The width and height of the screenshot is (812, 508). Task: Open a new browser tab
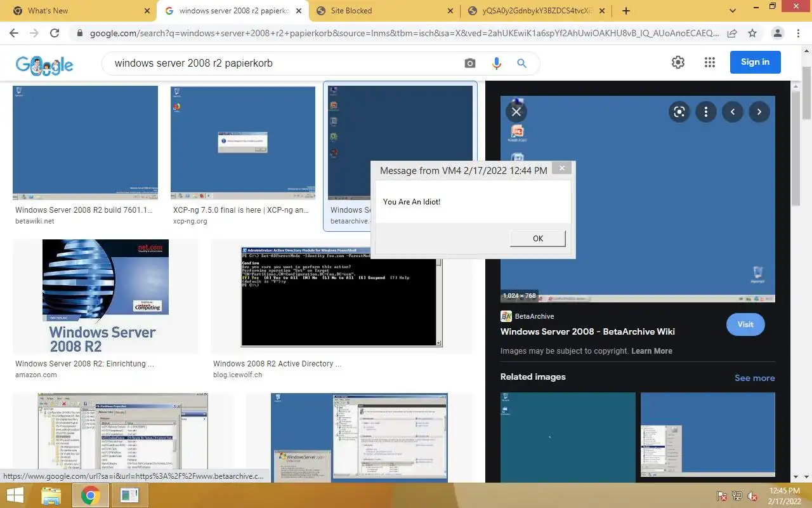(626, 11)
